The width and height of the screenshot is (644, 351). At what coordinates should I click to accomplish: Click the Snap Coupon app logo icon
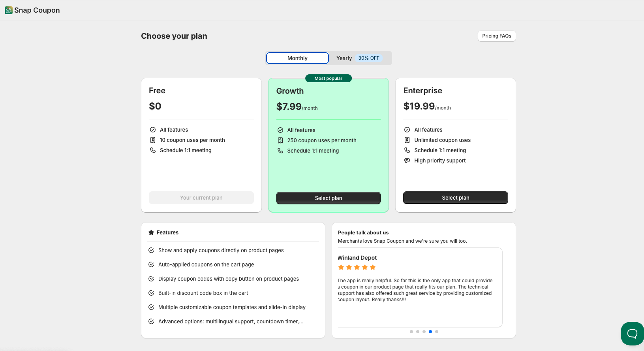point(9,10)
